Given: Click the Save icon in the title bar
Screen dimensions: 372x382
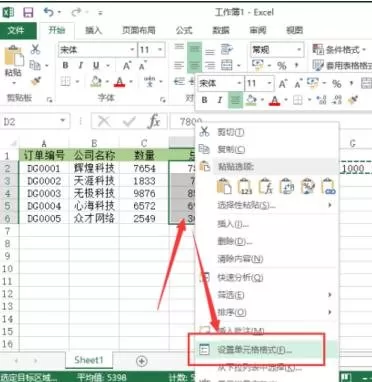Looking at the screenshot, I should 28,13.
